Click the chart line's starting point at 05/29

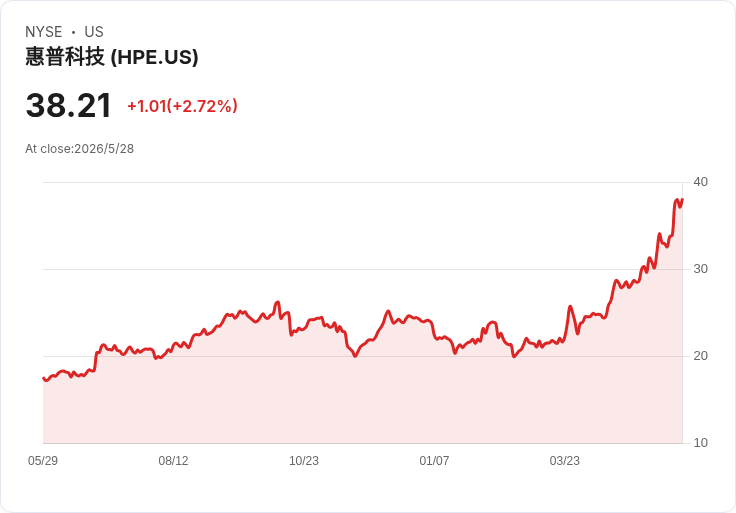click(44, 378)
